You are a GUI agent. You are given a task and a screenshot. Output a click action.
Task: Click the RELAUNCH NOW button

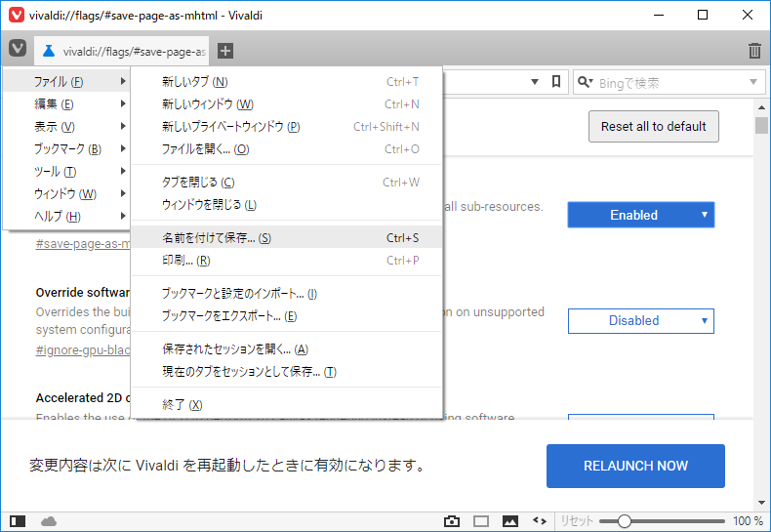pyautogui.click(x=635, y=466)
